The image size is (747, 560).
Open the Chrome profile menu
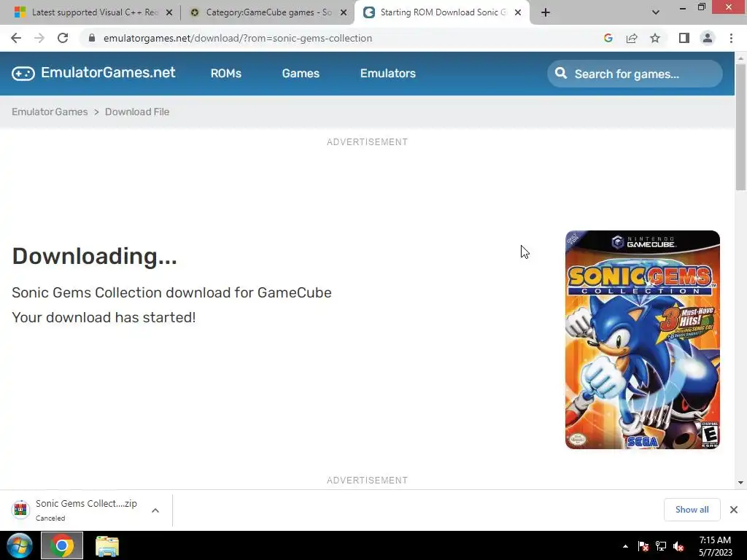[x=708, y=38]
